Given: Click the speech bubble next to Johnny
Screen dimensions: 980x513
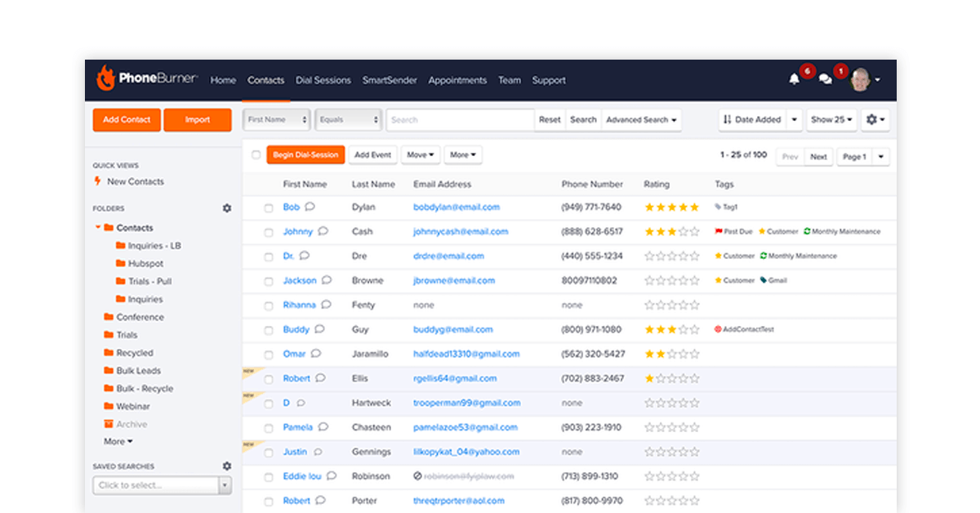Looking at the screenshot, I should [x=323, y=231].
